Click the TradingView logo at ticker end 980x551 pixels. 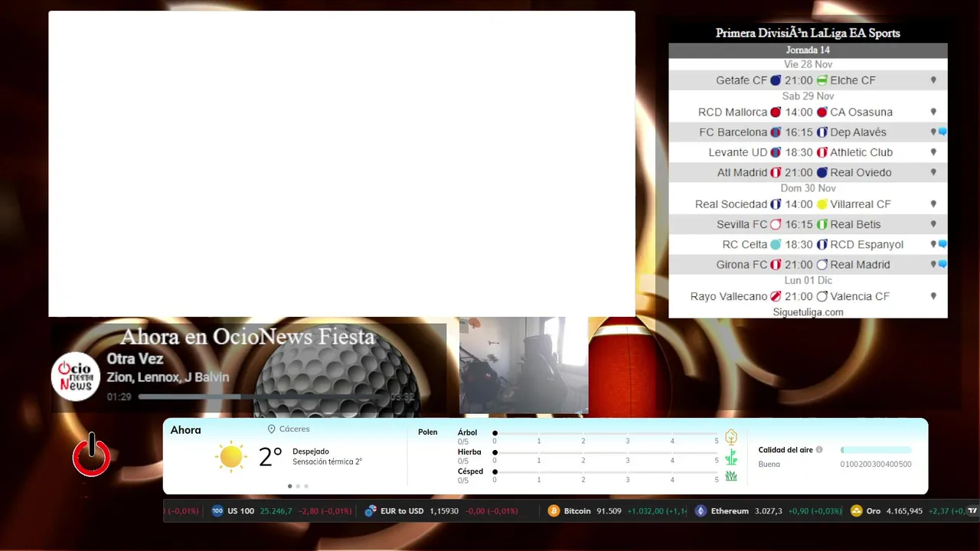pos(972,510)
